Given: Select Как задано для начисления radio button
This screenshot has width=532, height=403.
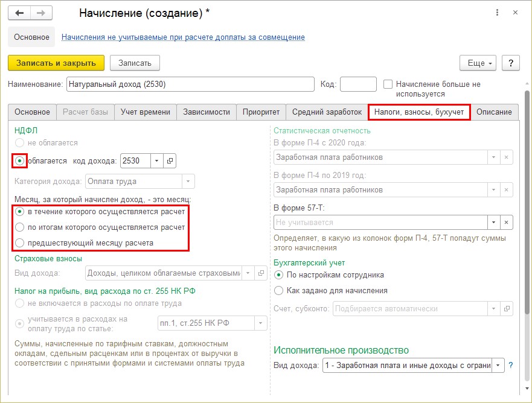Looking at the screenshot, I should pyautogui.click(x=278, y=290).
